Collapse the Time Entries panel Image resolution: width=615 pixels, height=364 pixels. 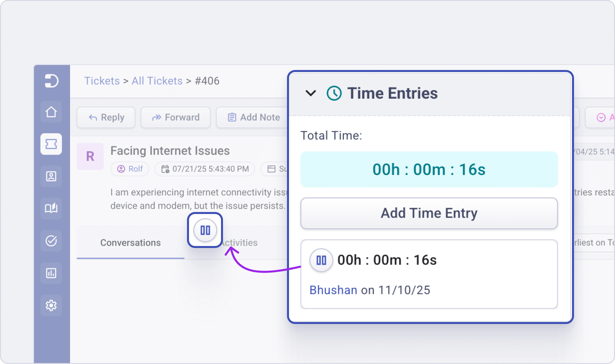point(310,93)
